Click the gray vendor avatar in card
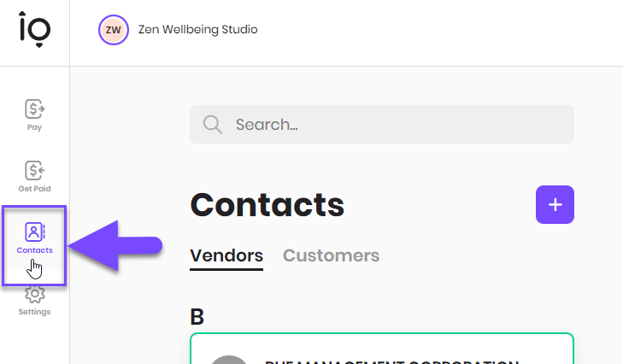 tap(228, 360)
